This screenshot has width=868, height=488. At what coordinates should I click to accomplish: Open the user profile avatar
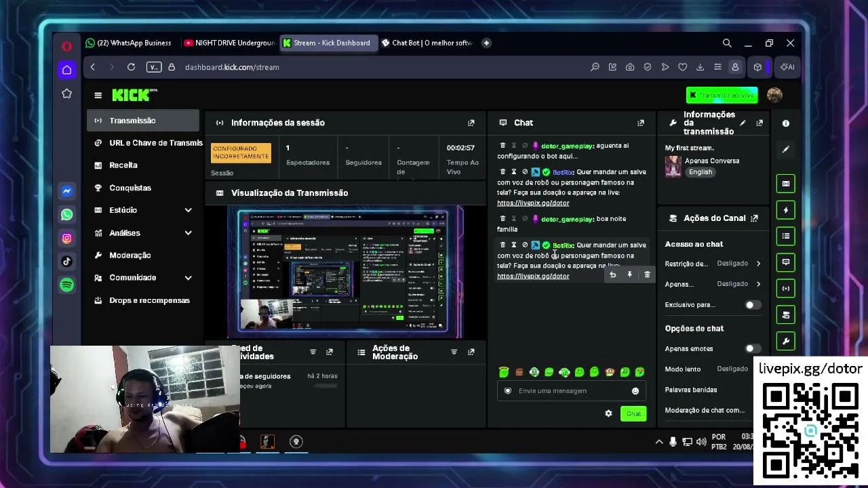click(x=774, y=95)
